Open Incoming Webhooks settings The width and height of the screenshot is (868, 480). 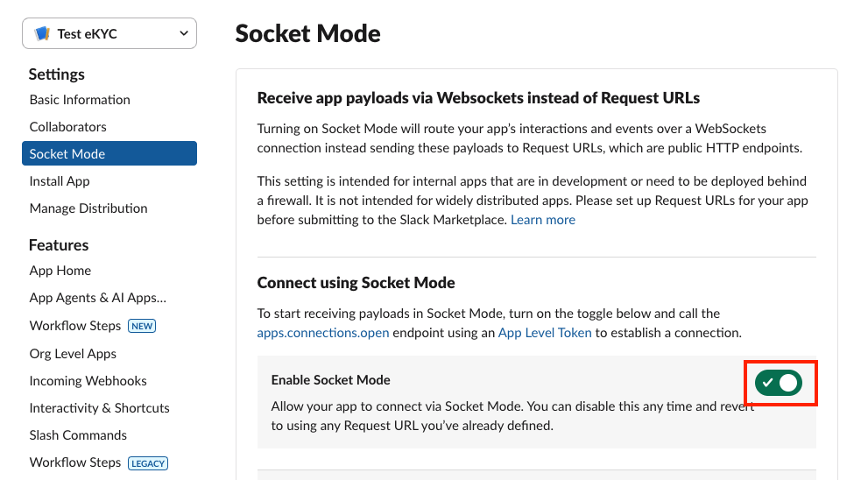(88, 381)
